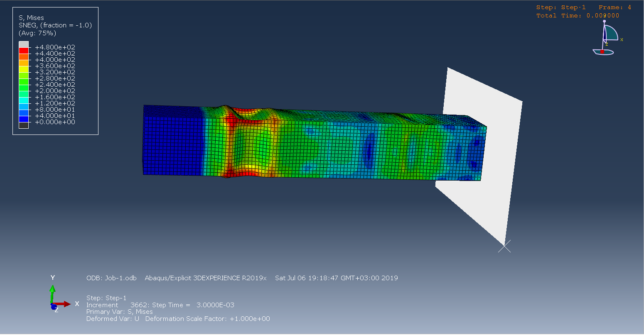Viewport: 644px width, 335px height.
Task: Select the '(Avg: 75%)' legend line
Action: pyautogui.click(x=37, y=33)
